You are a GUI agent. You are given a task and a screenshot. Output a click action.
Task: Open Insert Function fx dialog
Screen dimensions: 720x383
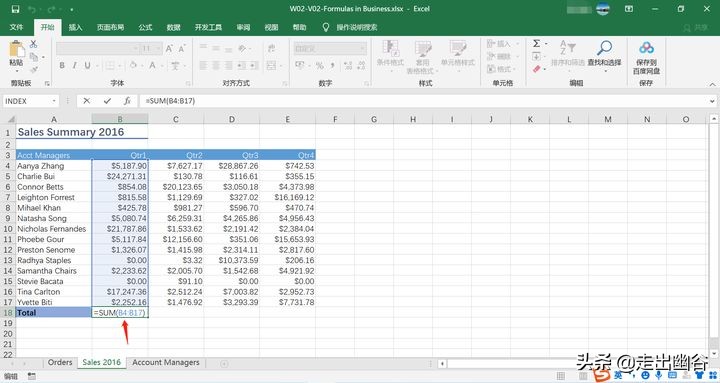[x=127, y=101]
